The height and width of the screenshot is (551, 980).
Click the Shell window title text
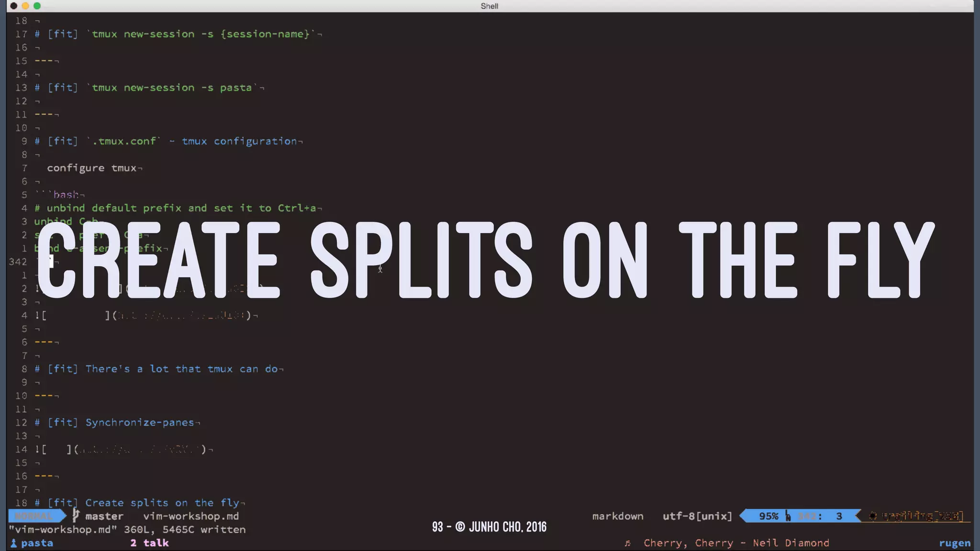pyautogui.click(x=489, y=6)
